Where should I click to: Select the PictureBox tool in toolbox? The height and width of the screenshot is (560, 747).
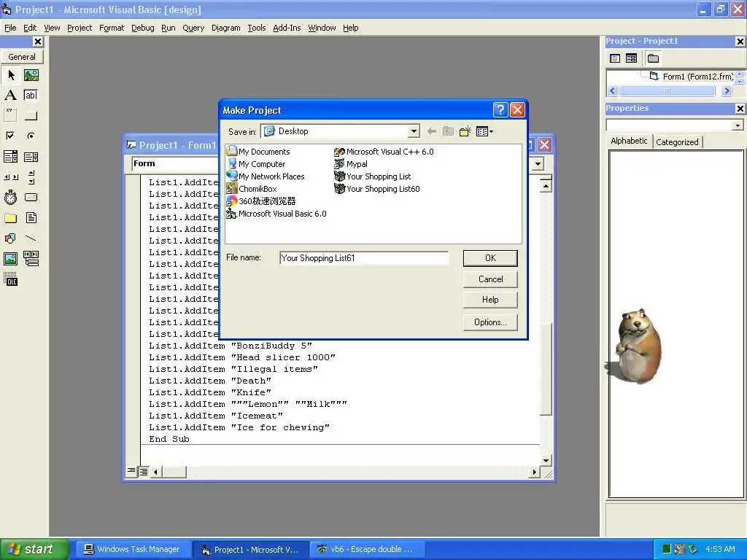31,75
